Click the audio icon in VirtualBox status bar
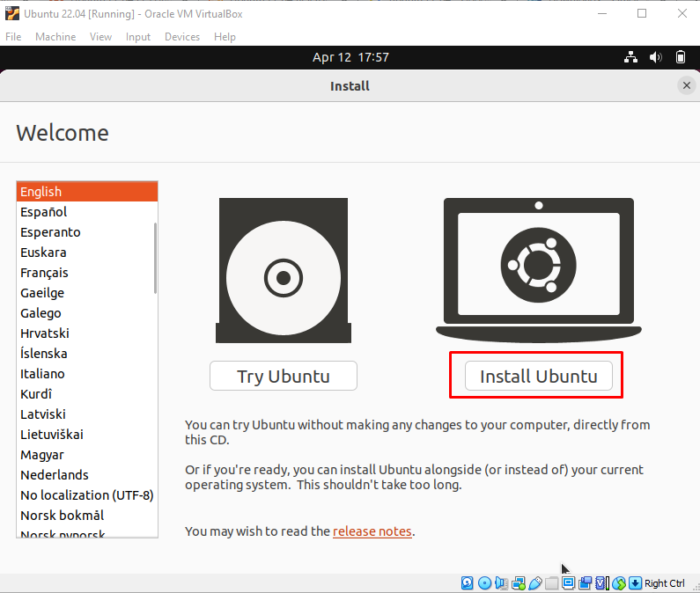This screenshot has height=593, width=700. (501, 582)
